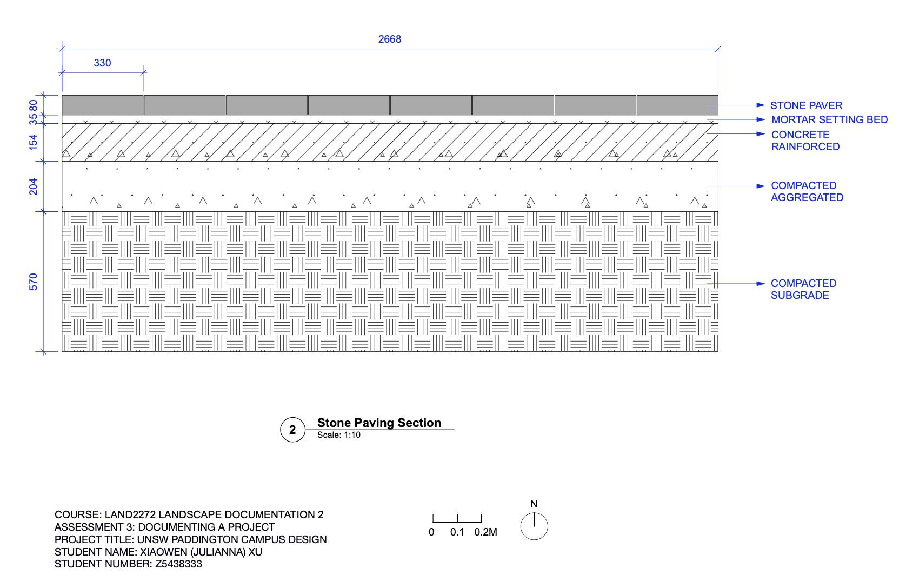Screen dimensions: 906x588
Task: Select the N letter above north arrow
Action: click(x=534, y=504)
